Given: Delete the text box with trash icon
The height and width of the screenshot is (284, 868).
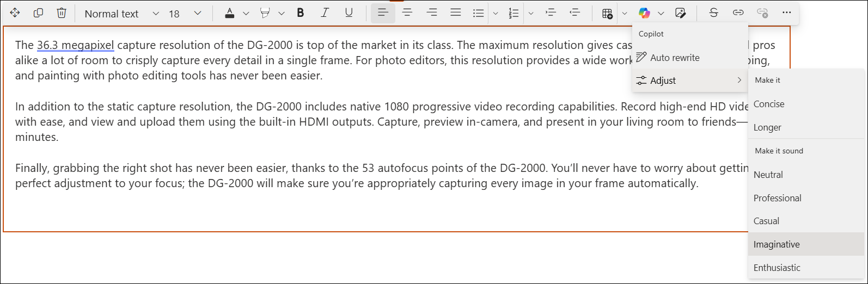Looking at the screenshot, I should tap(62, 13).
